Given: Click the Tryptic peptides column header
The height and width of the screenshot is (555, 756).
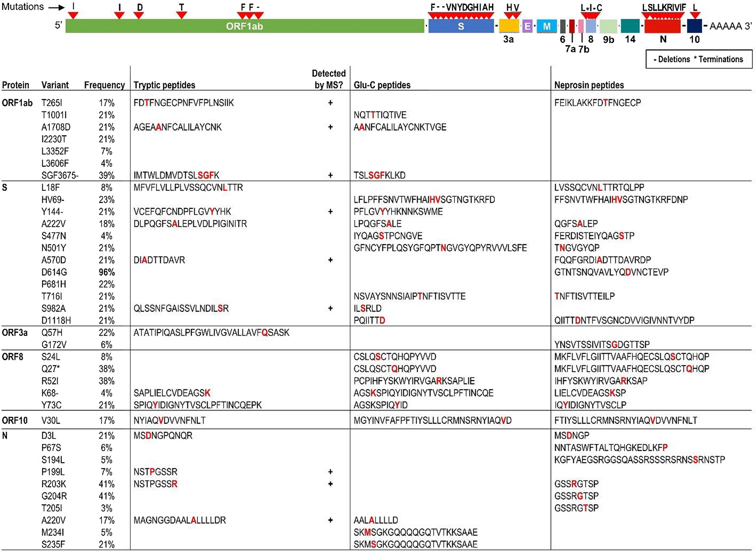Looking at the screenshot, I should 164,85.
